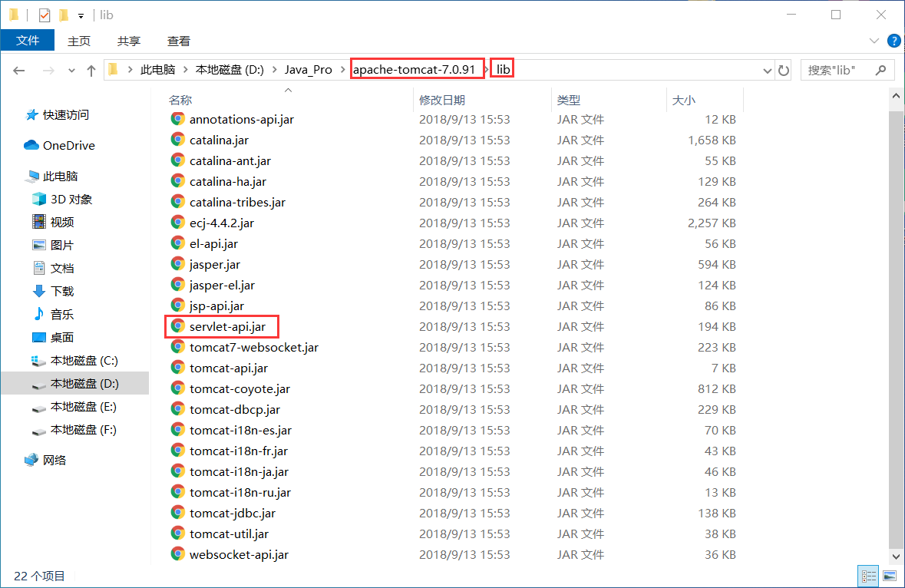Select the Music (音乐) note icon
The height and width of the screenshot is (588, 905).
[38, 314]
